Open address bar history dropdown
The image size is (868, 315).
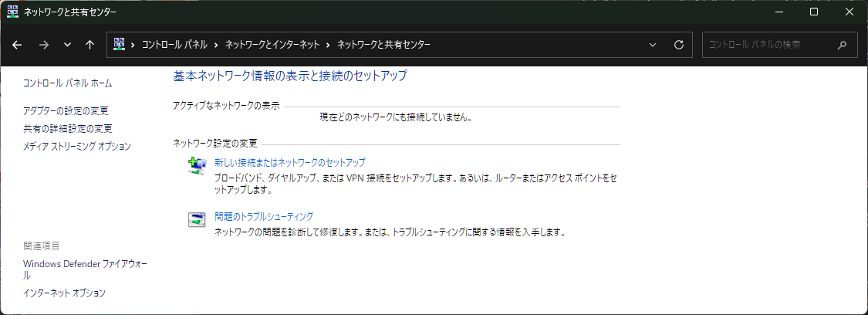653,45
